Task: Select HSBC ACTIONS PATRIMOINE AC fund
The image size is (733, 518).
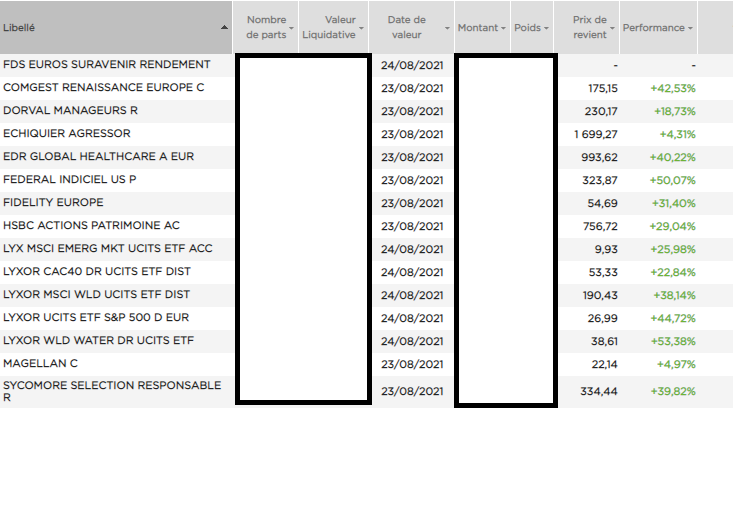Action: 91,225
